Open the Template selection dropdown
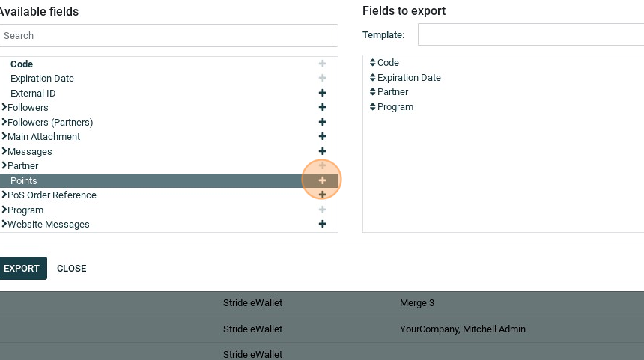This screenshot has height=360, width=644. (530, 35)
